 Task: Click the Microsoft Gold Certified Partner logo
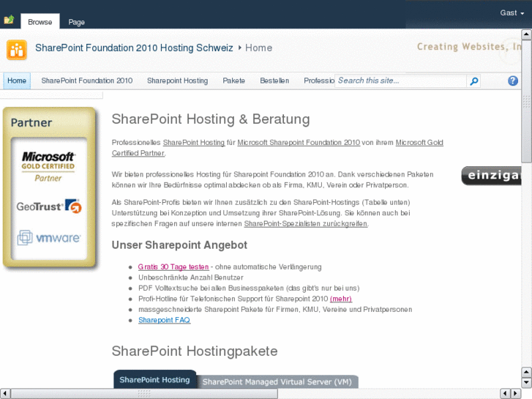point(48,166)
